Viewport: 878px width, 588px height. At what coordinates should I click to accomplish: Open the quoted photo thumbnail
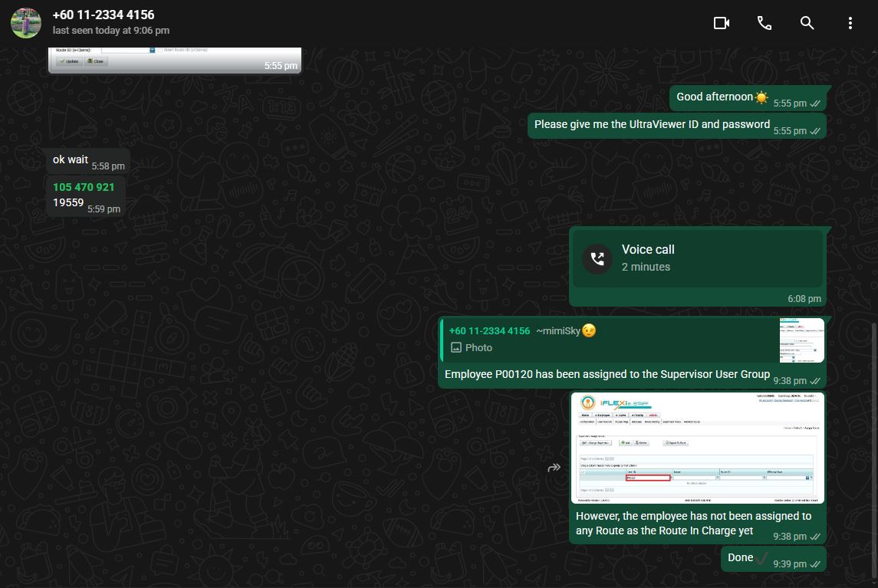[x=802, y=340]
